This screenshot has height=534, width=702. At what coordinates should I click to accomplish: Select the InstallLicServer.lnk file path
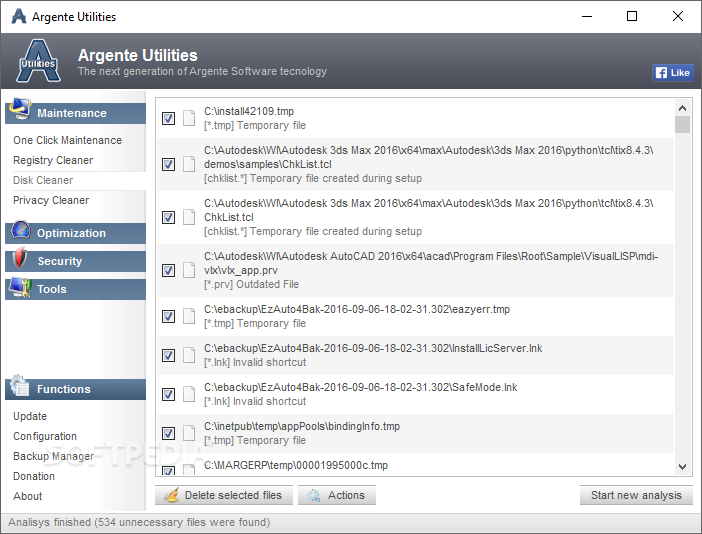point(373,348)
